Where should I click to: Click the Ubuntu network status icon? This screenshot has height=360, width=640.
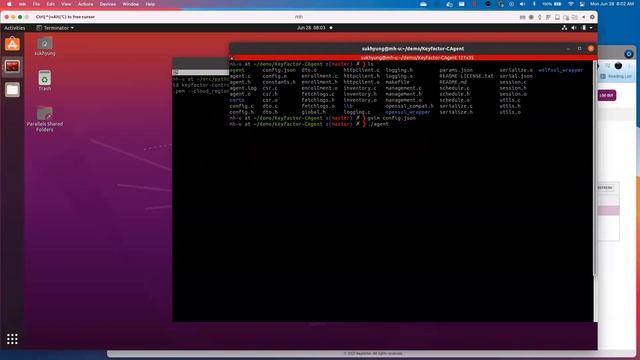564,28
